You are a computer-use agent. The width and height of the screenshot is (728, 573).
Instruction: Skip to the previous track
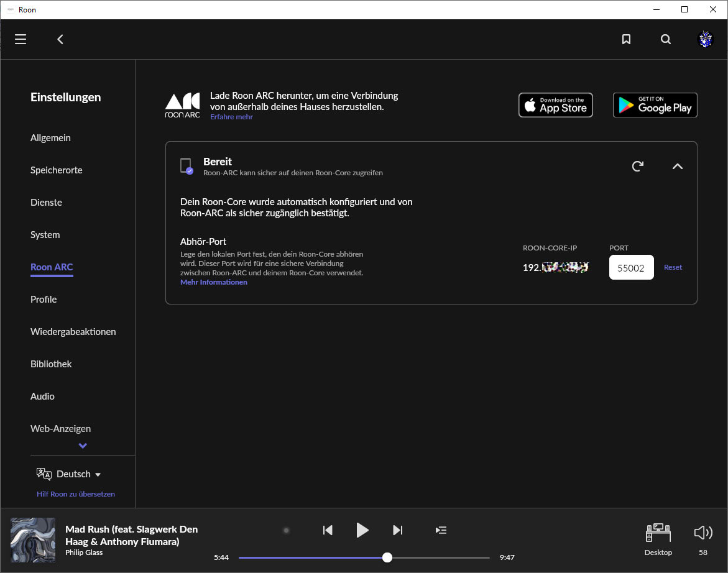[328, 530]
